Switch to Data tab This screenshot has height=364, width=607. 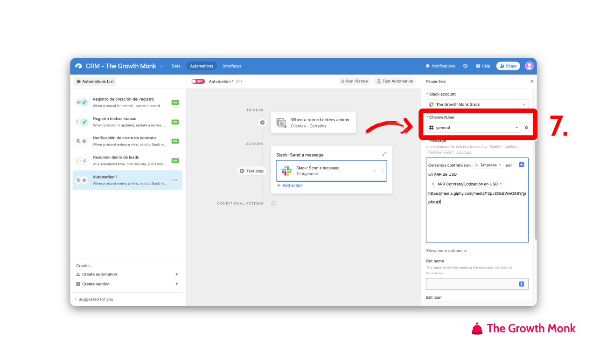(x=176, y=66)
